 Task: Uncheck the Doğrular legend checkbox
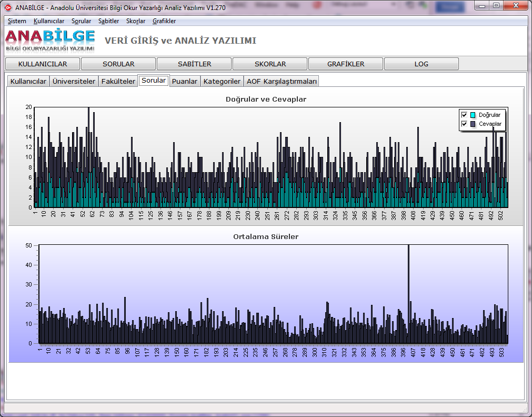464,115
